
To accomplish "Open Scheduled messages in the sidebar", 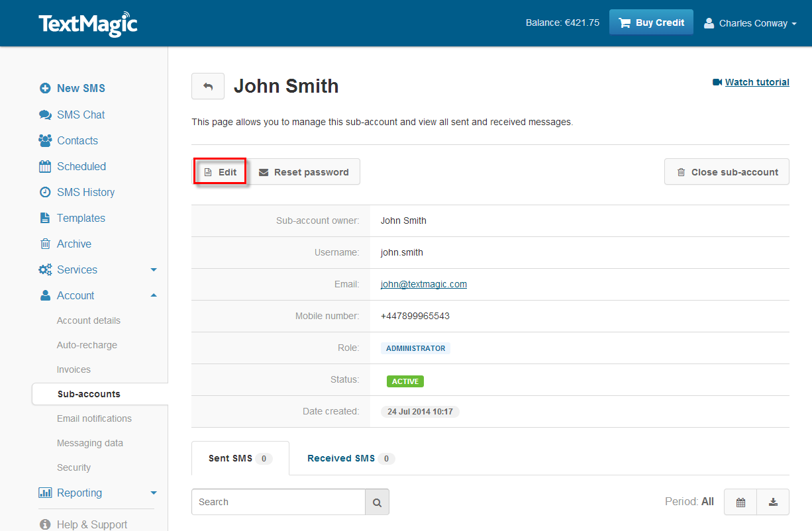I will [81, 166].
